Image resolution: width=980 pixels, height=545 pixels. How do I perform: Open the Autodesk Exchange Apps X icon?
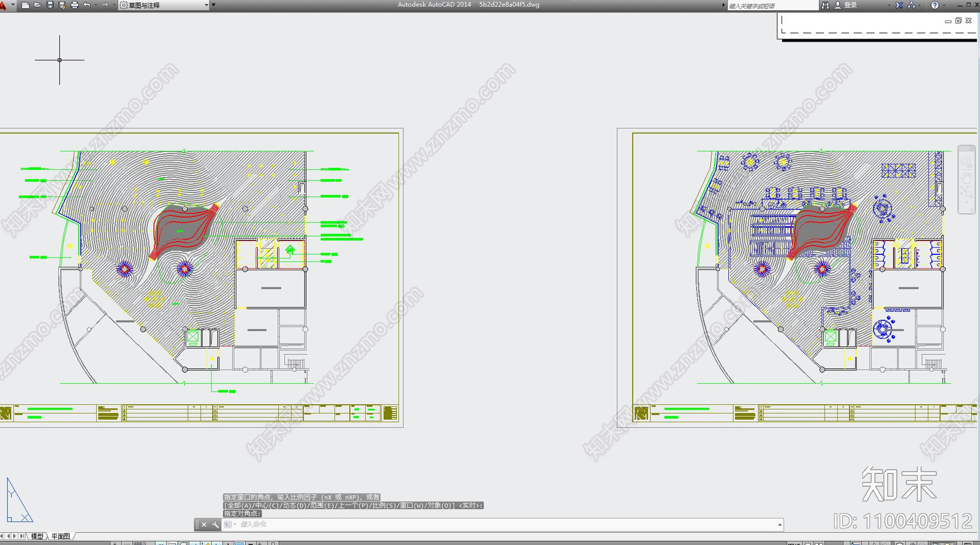(x=899, y=5)
